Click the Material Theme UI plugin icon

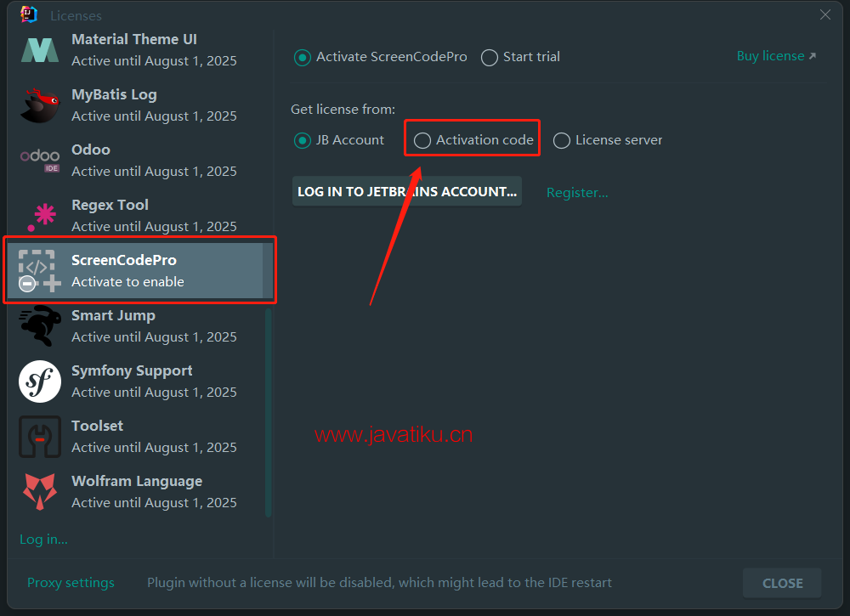[40, 50]
